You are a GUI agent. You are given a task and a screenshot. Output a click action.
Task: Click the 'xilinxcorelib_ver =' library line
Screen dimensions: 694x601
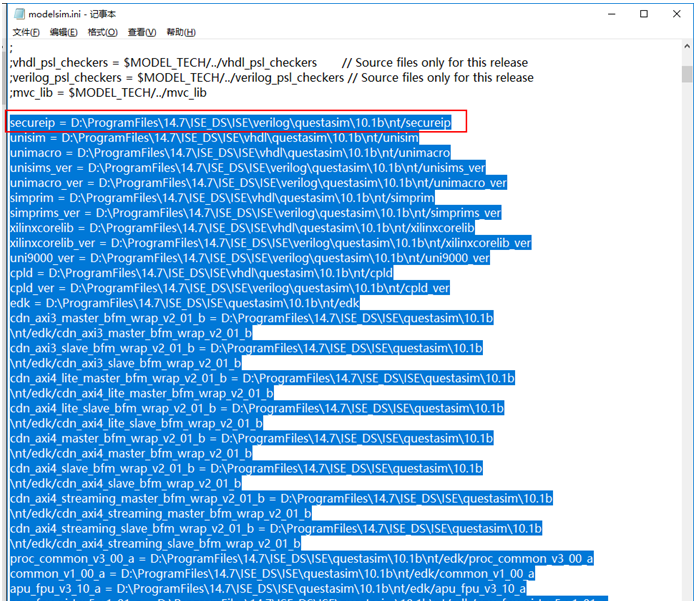[270, 243]
